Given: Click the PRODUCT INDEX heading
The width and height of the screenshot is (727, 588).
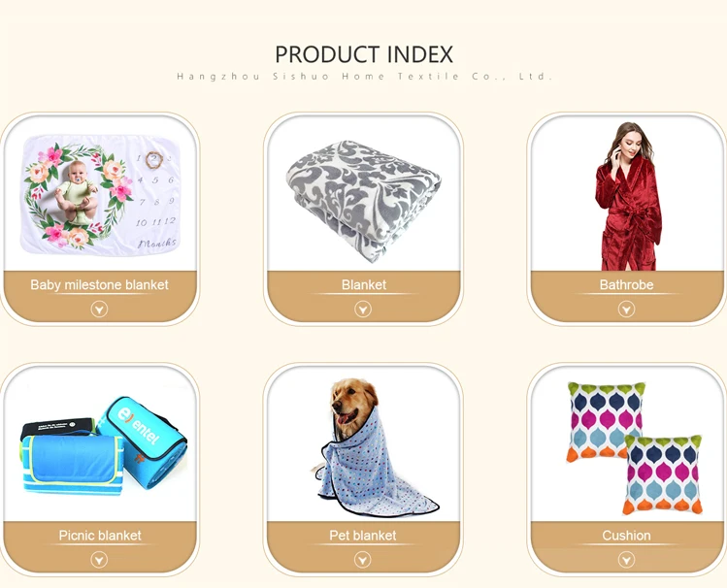Looking at the screenshot, I should pos(364,54).
